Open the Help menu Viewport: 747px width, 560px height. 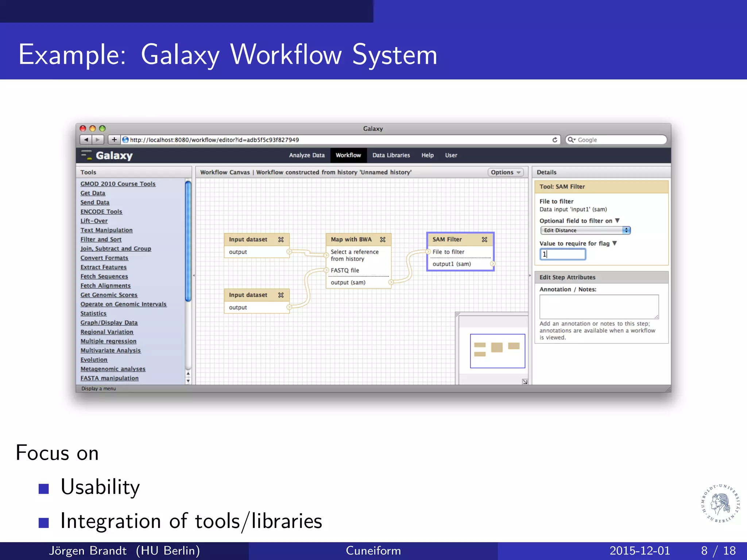[x=427, y=155]
